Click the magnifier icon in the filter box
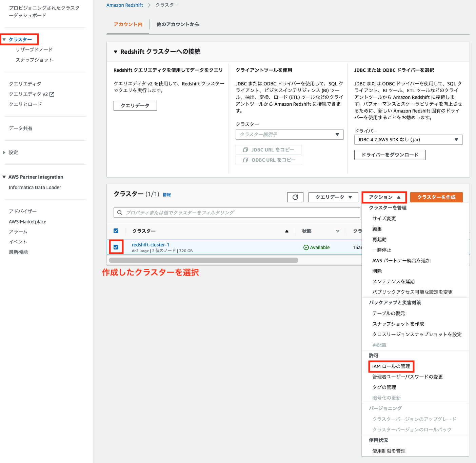The height and width of the screenshot is (463, 476). click(x=120, y=212)
